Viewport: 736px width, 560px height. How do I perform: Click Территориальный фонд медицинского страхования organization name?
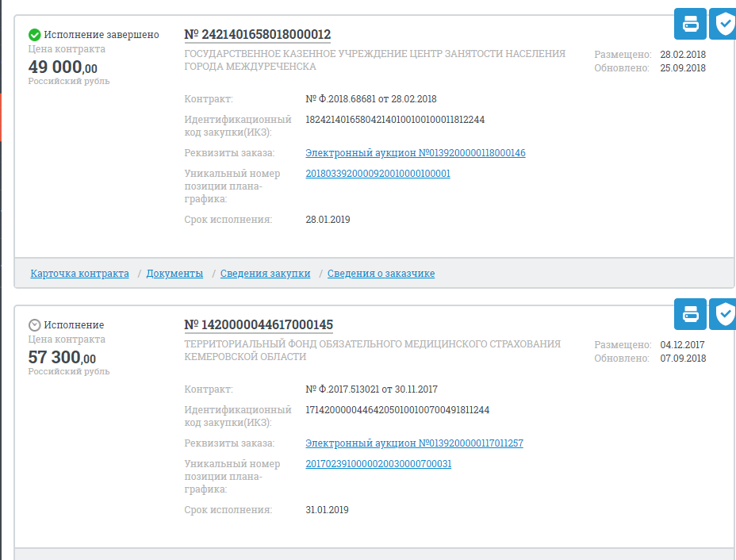(x=372, y=351)
